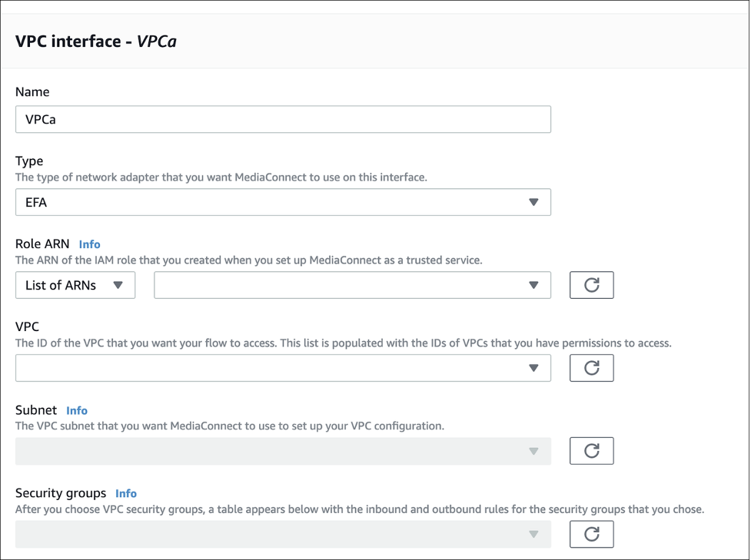Refresh the Subnet options
The width and height of the screenshot is (751, 560).
(591, 451)
